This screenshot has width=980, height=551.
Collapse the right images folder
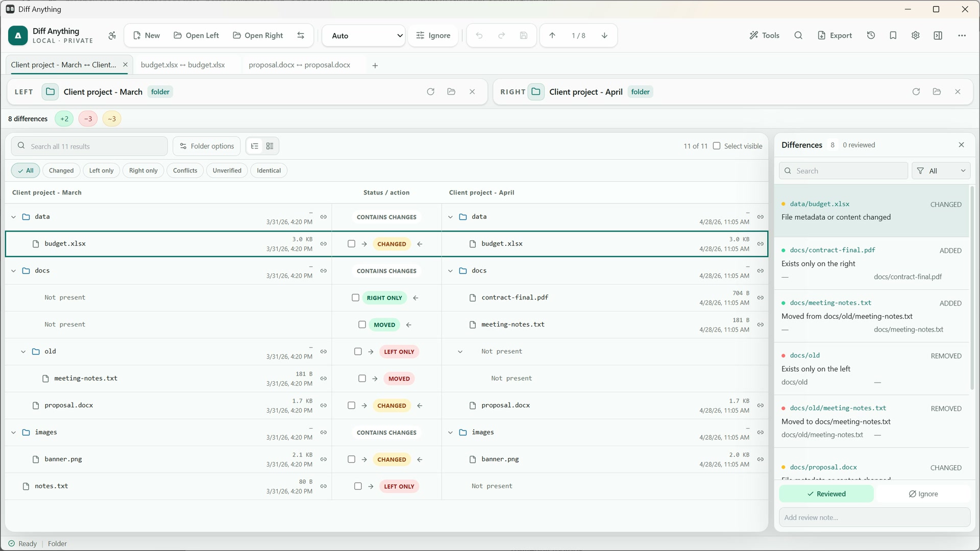[450, 433]
